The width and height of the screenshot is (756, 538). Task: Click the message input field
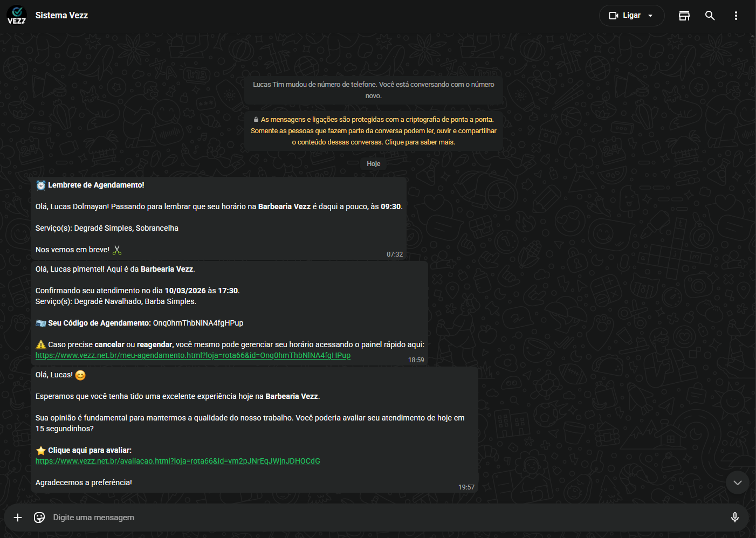[x=377, y=518]
